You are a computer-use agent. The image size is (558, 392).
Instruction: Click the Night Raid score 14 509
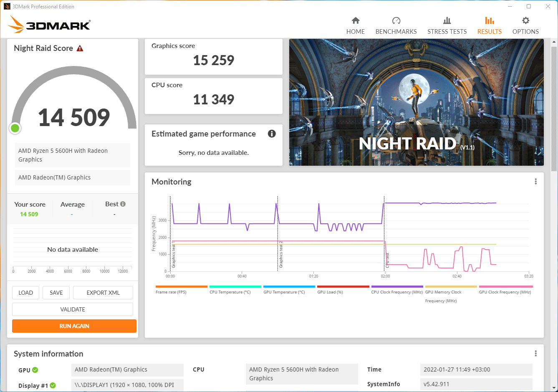click(74, 118)
